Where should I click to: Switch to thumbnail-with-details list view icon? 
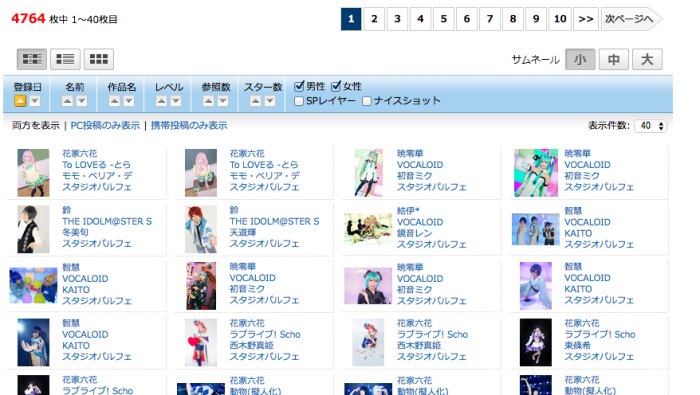tap(32, 59)
